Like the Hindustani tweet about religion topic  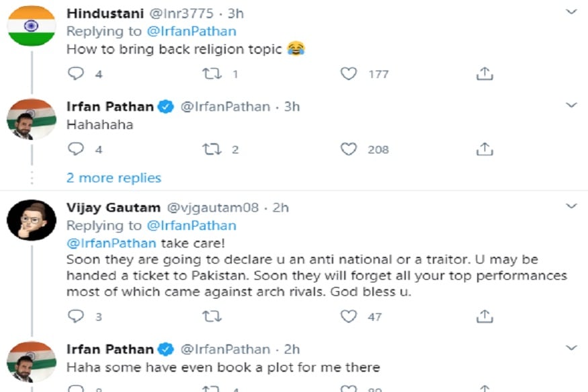(x=348, y=73)
